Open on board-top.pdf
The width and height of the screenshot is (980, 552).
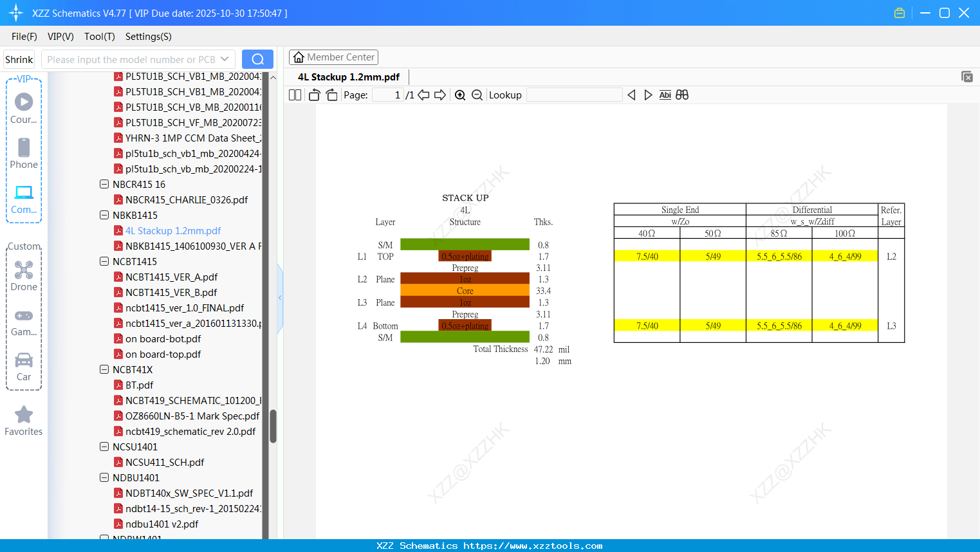(163, 354)
